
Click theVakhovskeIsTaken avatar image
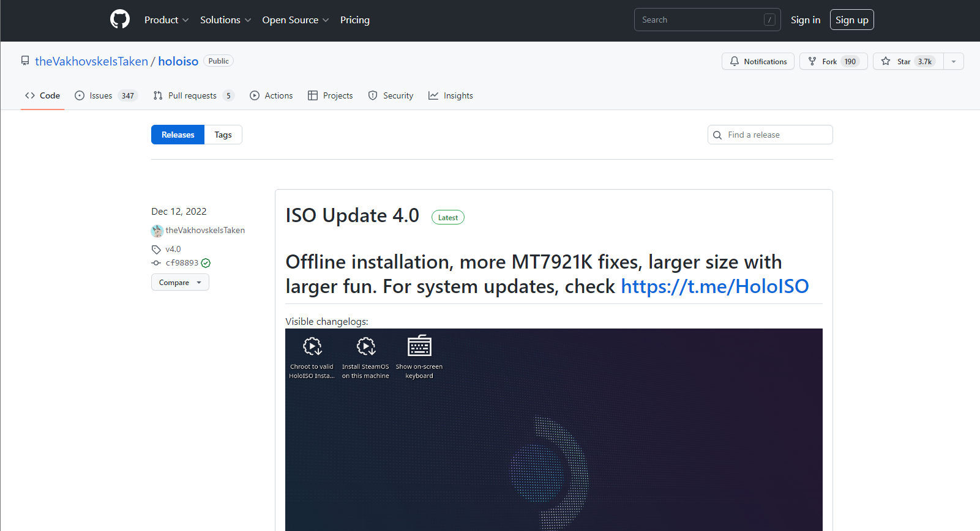[x=157, y=231]
